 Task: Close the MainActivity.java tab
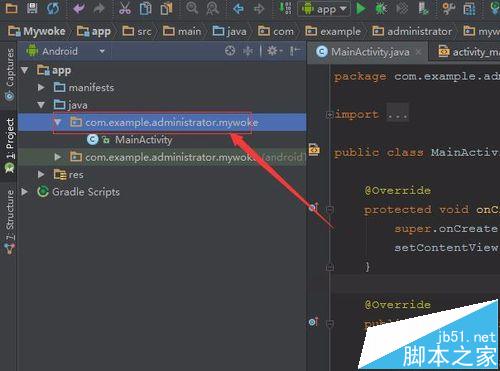click(418, 52)
